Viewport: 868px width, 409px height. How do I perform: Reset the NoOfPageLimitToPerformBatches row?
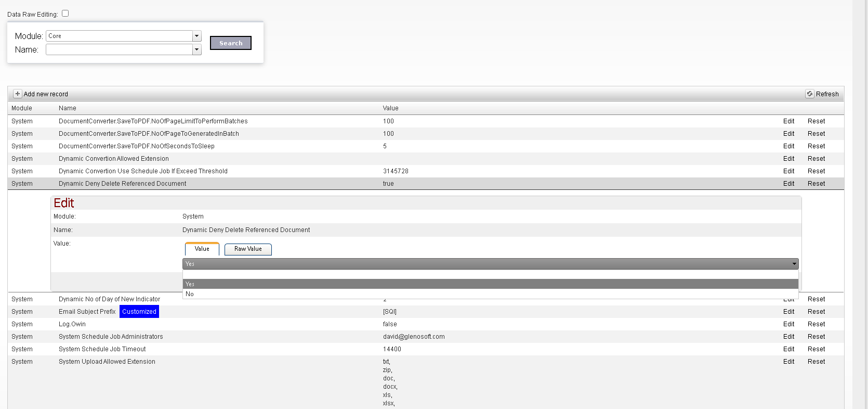click(x=816, y=121)
